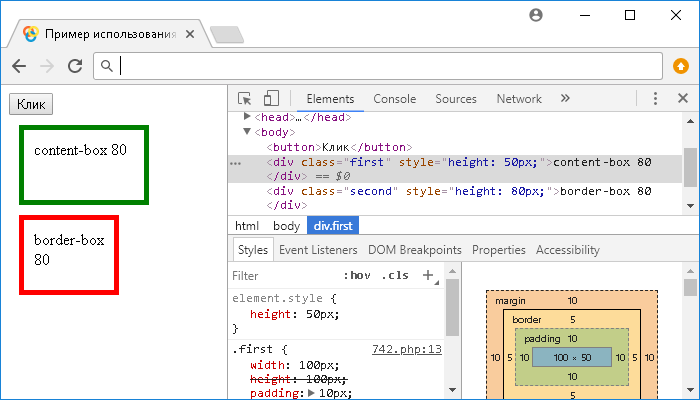Switch to the Console tab

tap(395, 99)
